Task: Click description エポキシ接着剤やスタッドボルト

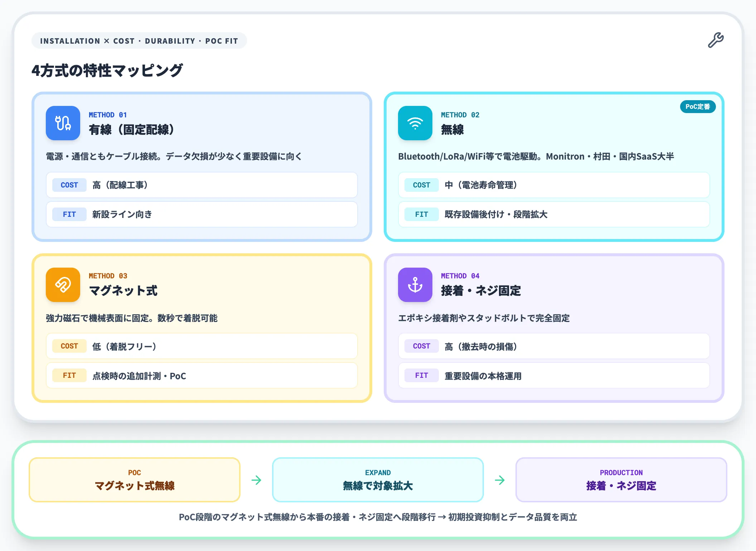Action: pos(484,318)
